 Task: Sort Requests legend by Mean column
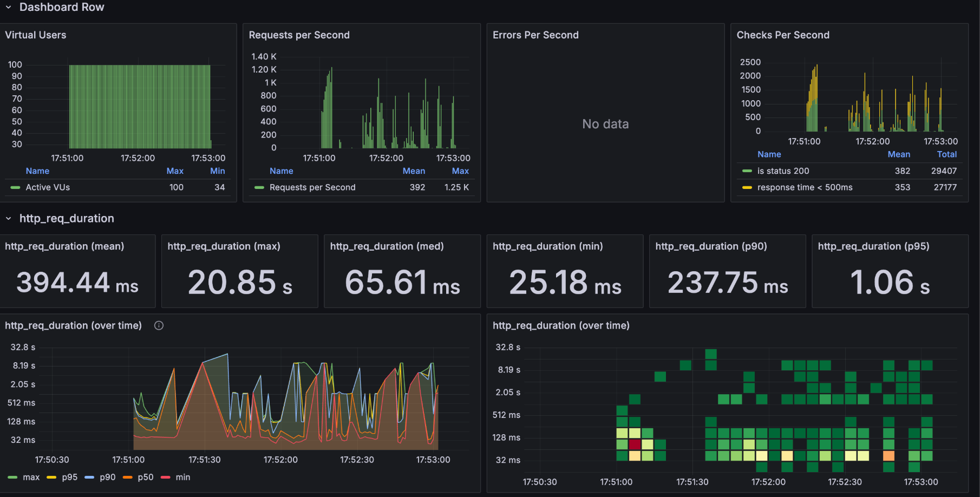point(414,171)
